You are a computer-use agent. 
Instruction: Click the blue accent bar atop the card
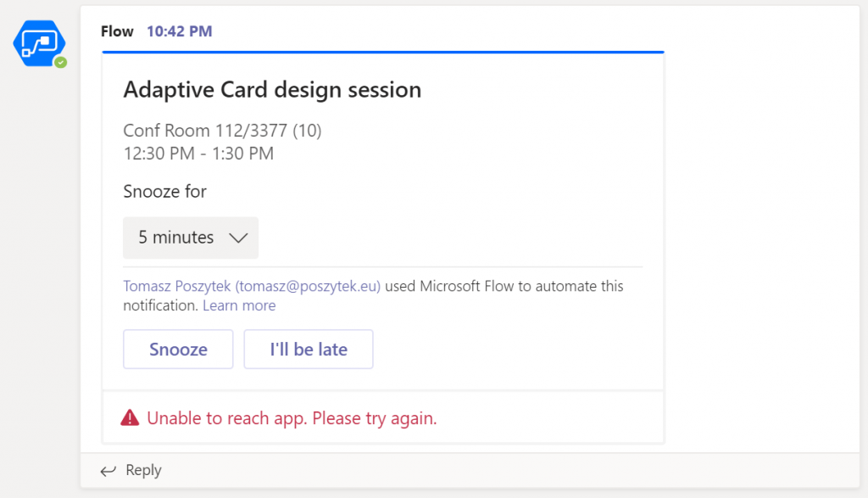[x=383, y=52]
